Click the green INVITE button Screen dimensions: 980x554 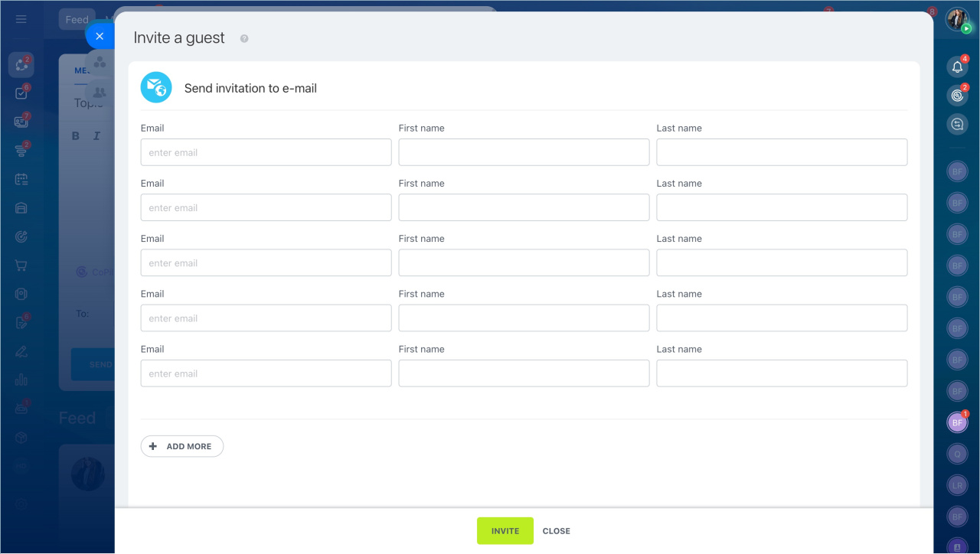point(505,531)
